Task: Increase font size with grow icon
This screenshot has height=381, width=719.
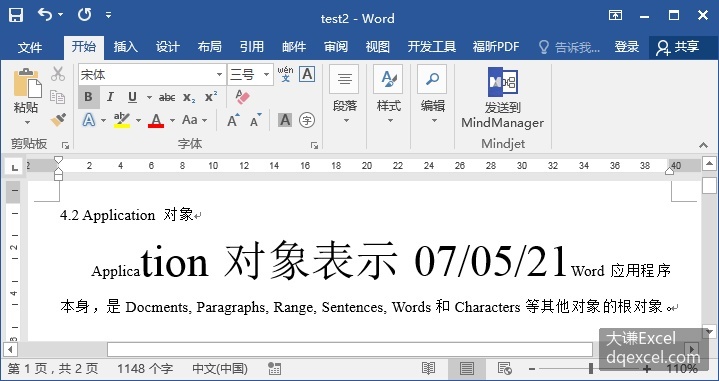Action: click(x=233, y=120)
